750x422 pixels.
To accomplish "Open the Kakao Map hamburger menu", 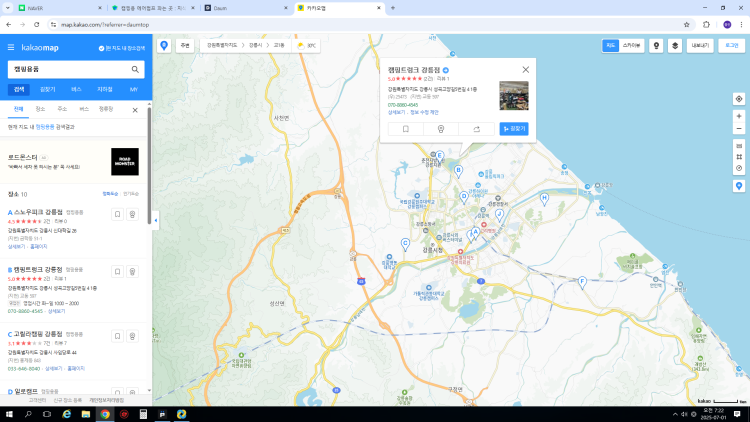I will (11, 47).
